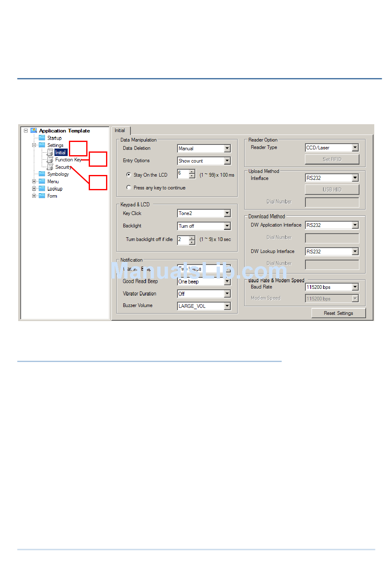Increase the backlight idle timeout value
392x586 pixels.
192,238
